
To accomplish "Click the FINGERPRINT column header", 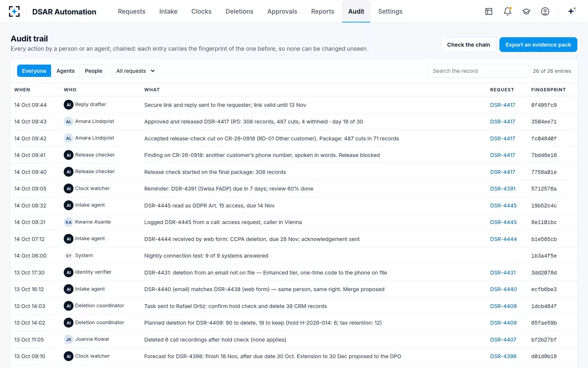I will coord(548,90).
